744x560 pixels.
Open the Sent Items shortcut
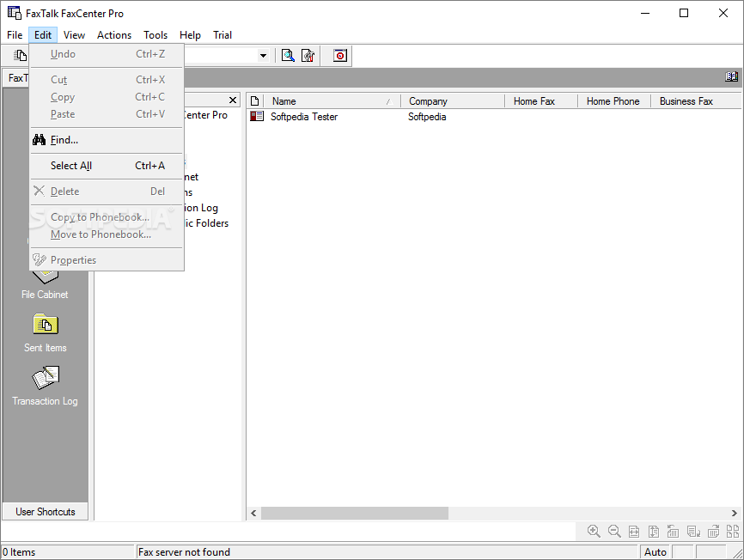tap(45, 333)
